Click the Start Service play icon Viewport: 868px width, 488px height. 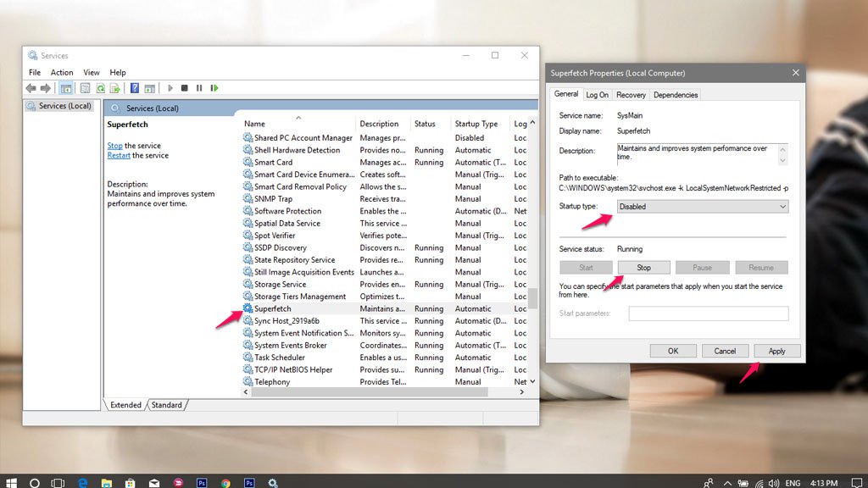point(170,88)
